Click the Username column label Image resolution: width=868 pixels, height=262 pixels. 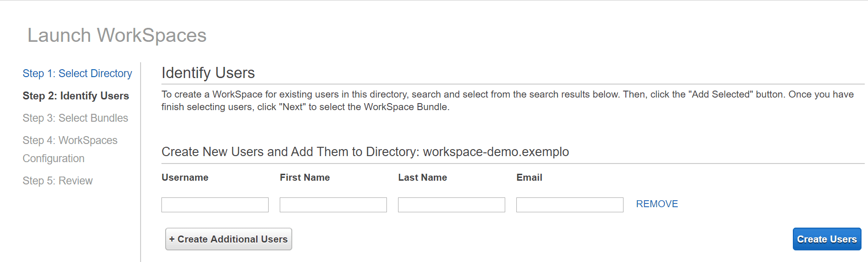pos(185,177)
